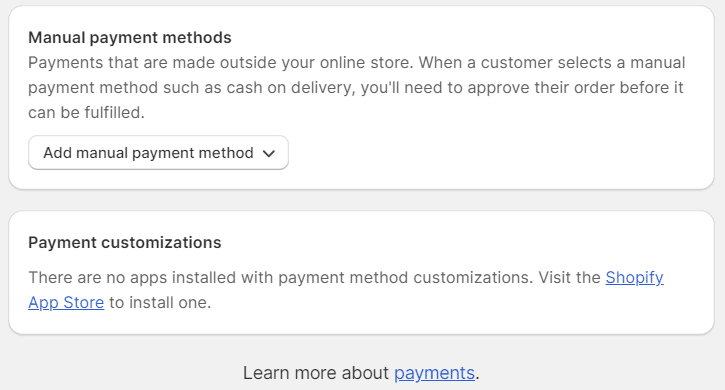Follow the App Store link text

(66, 303)
